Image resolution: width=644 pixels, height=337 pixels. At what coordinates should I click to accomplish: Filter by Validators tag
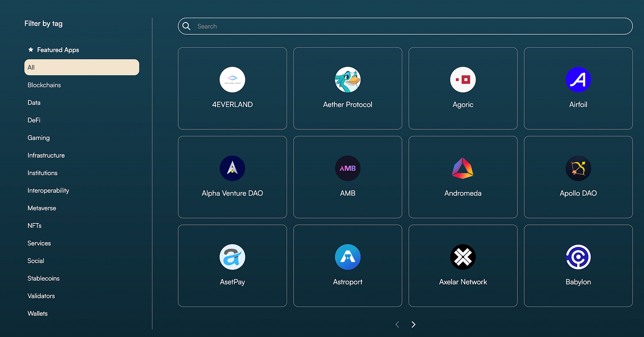click(41, 296)
